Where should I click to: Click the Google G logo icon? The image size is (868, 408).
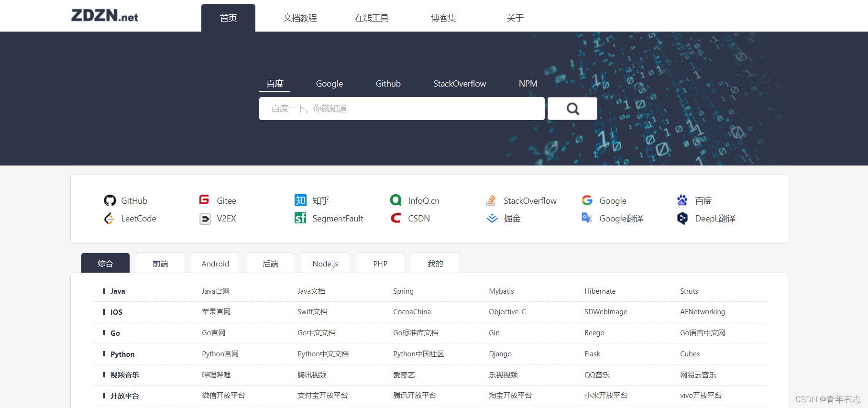(x=587, y=200)
